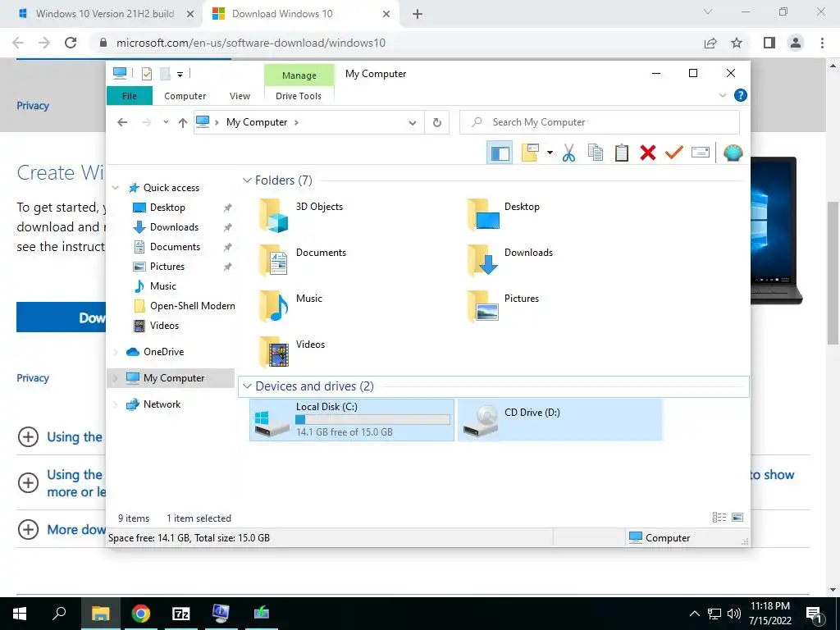Click Start button on taskbar
This screenshot has height=630, width=840.
point(20,614)
